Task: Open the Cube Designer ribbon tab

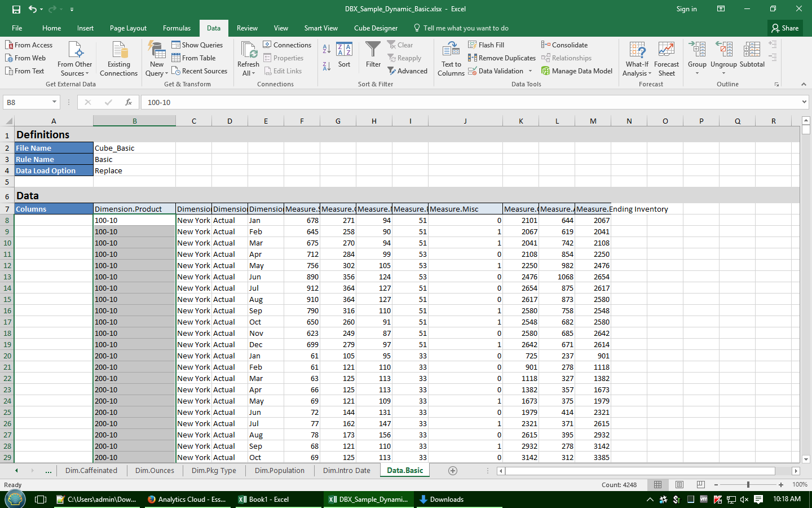Action: [x=376, y=28]
